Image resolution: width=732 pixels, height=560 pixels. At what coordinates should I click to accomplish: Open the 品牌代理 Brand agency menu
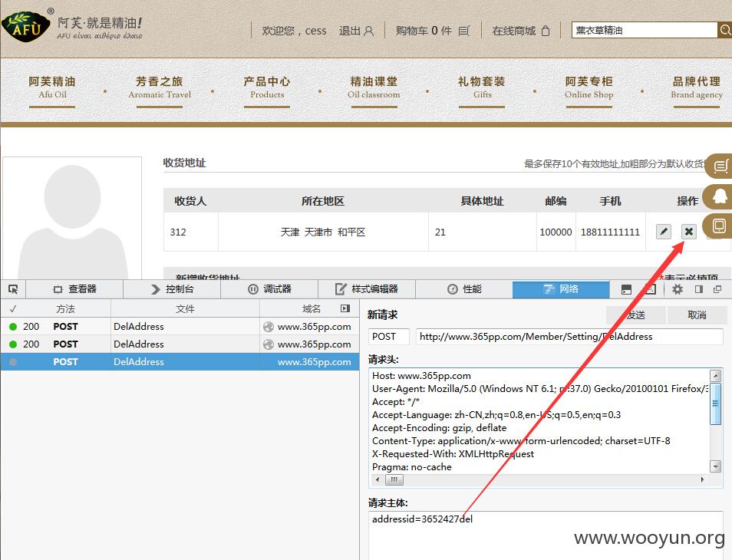tap(697, 89)
